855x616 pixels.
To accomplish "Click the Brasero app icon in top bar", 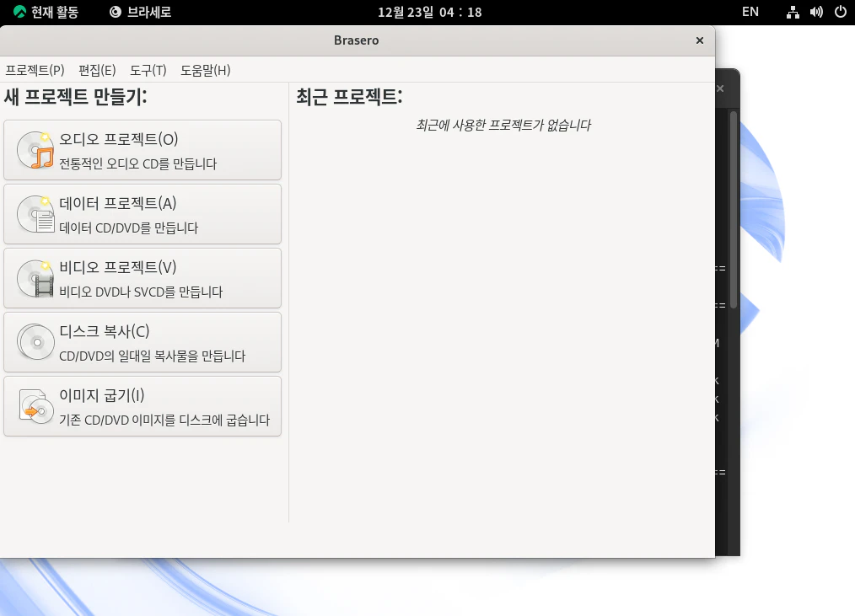I will 115,12.
